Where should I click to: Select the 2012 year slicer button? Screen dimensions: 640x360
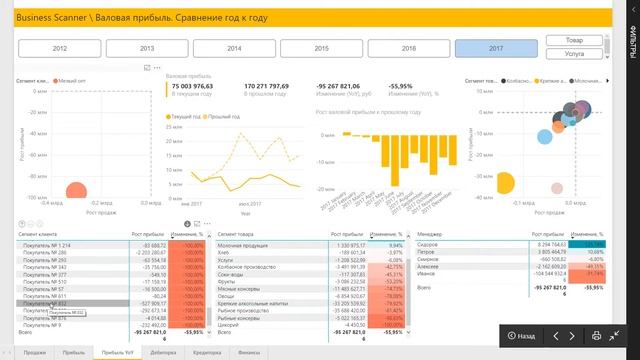tap(60, 49)
